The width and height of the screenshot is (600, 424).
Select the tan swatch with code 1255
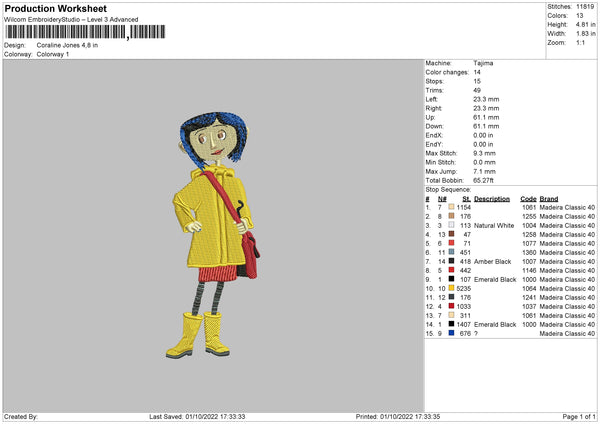point(452,216)
